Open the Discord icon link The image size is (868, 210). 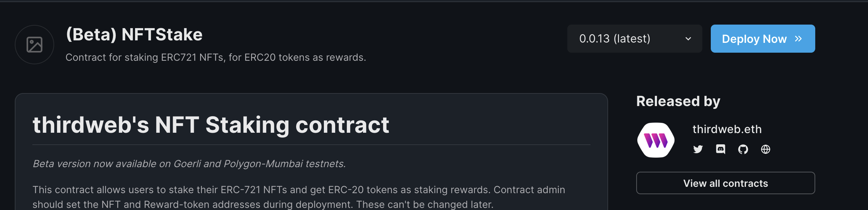721,149
